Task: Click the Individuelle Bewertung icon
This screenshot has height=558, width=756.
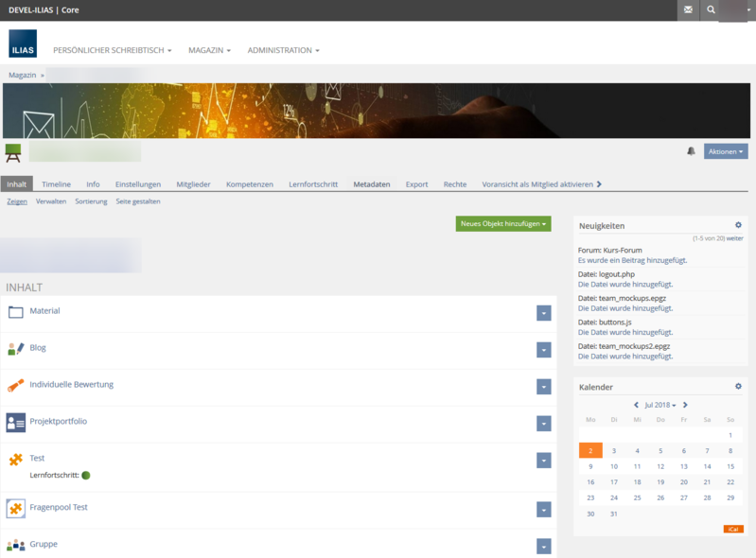Action: [x=16, y=386]
